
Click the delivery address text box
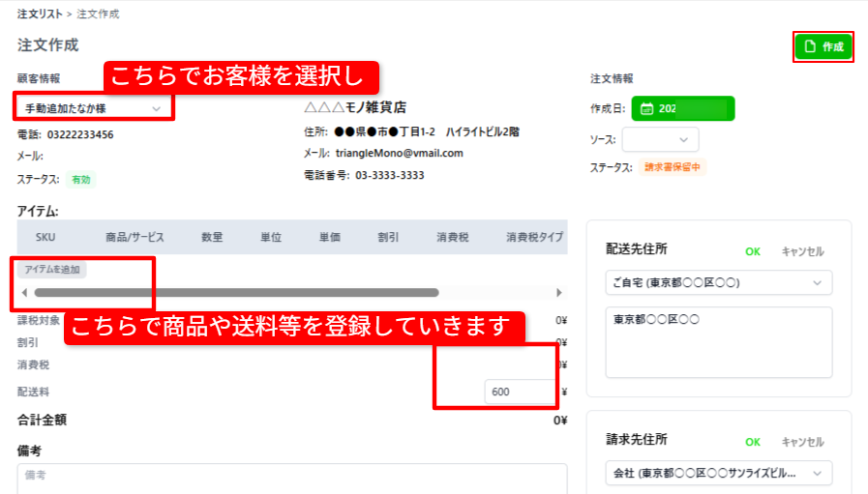(x=719, y=342)
